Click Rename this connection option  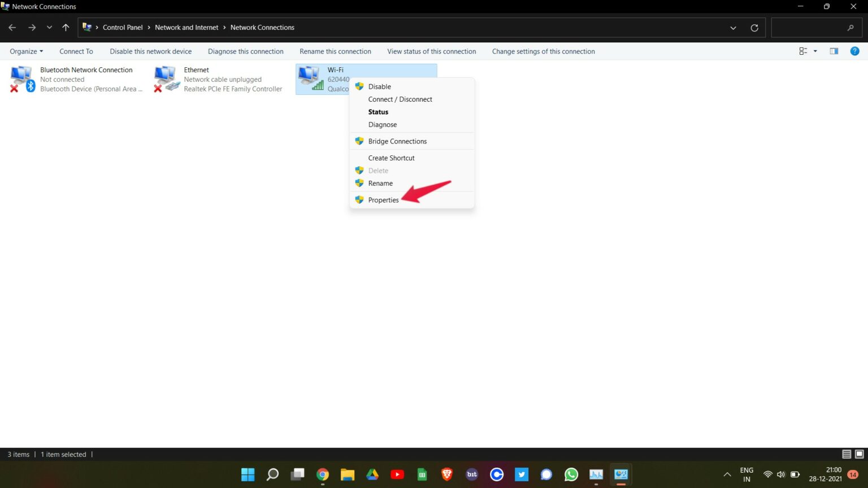335,51
